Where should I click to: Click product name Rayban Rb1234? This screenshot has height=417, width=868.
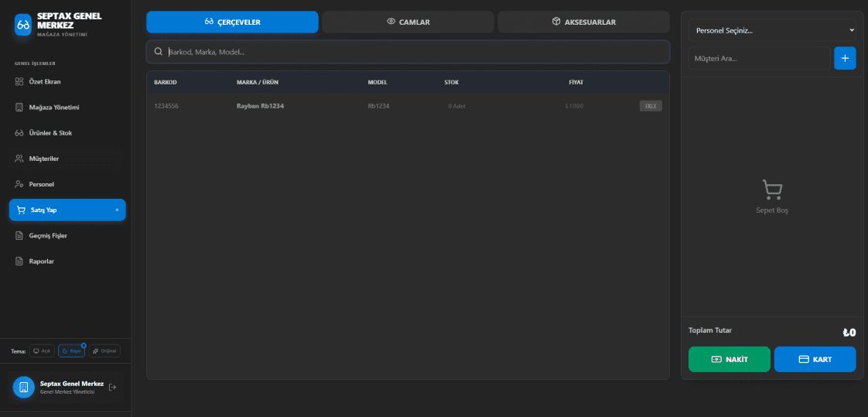click(x=260, y=106)
